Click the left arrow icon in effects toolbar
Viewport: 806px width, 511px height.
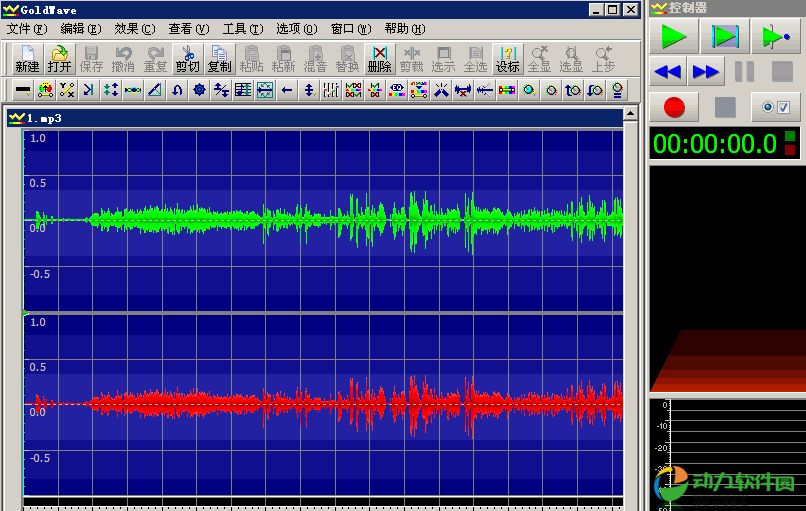[287, 90]
